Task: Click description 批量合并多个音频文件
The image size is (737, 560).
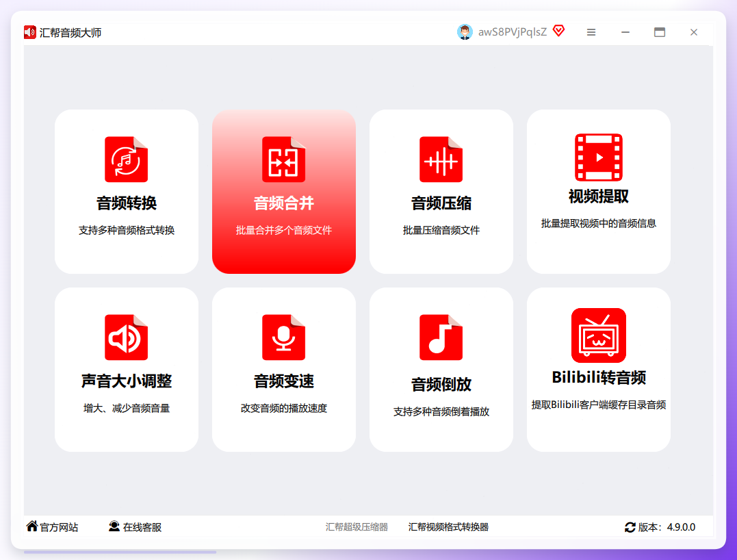Action: 284,230
